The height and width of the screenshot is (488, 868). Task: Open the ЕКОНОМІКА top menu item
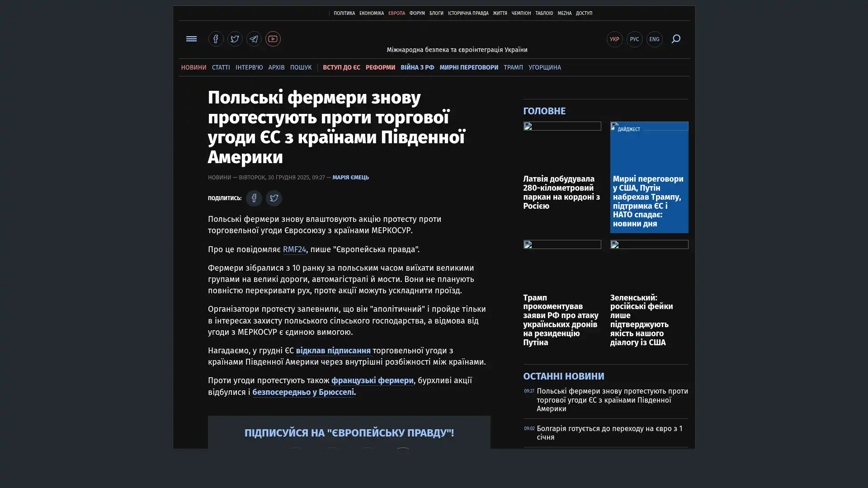pyautogui.click(x=371, y=14)
